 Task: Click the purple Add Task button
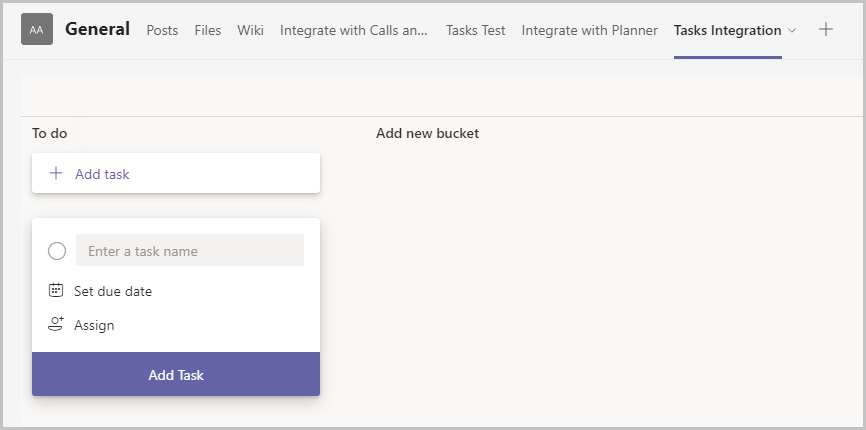coord(176,374)
